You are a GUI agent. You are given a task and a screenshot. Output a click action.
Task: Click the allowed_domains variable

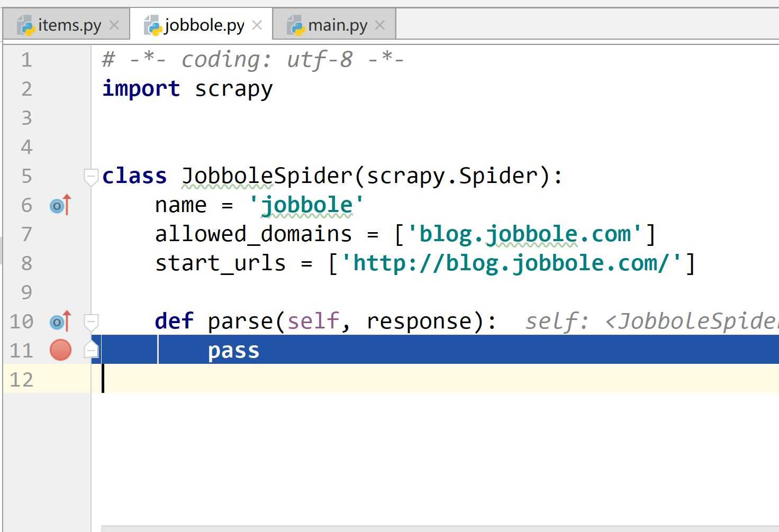(253, 234)
